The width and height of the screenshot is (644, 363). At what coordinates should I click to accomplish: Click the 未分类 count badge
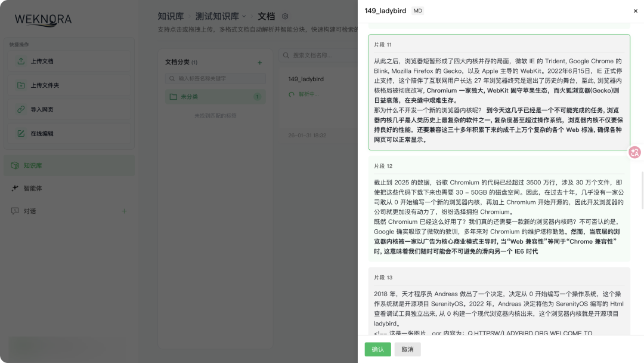(x=257, y=97)
